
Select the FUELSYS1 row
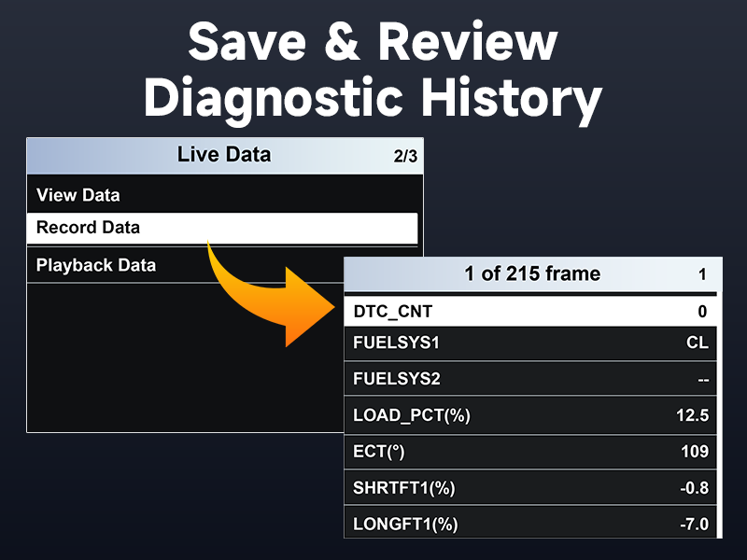530,343
